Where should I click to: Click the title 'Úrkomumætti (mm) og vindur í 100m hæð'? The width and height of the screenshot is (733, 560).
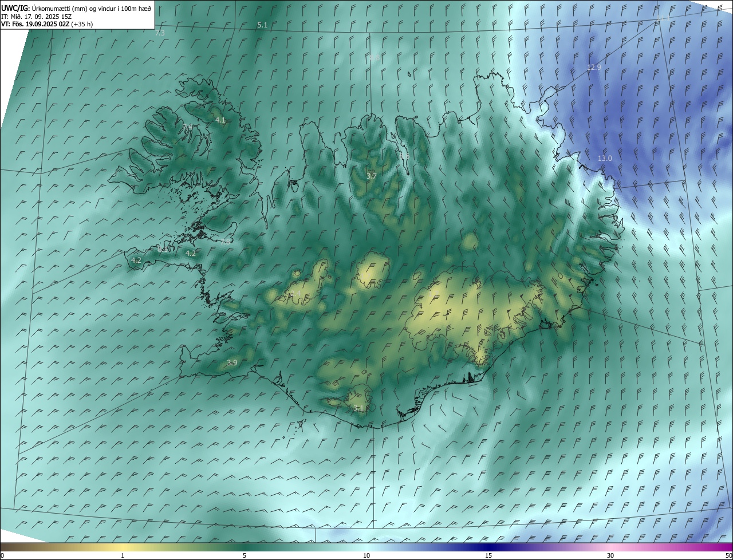pyautogui.click(x=91, y=8)
